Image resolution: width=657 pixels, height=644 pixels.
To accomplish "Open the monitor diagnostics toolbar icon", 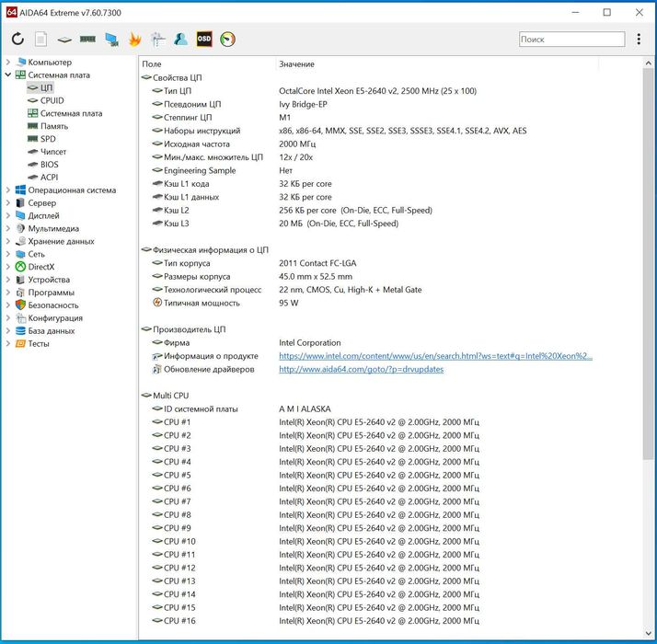I will pyautogui.click(x=111, y=40).
